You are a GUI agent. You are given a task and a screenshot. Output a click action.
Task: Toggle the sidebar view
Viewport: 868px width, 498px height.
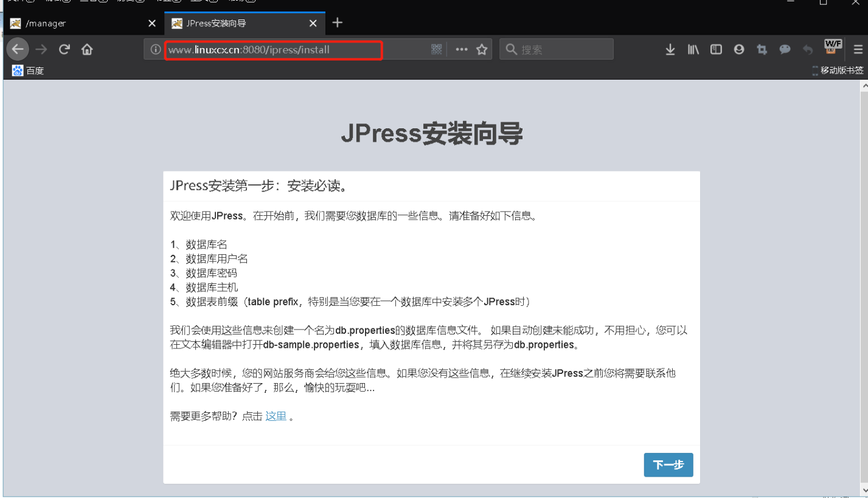coord(717,49)
